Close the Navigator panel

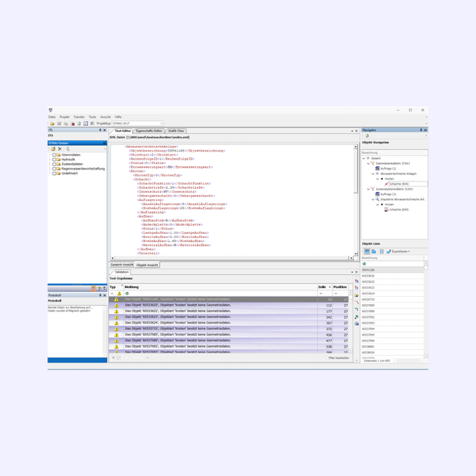(425, 130)
